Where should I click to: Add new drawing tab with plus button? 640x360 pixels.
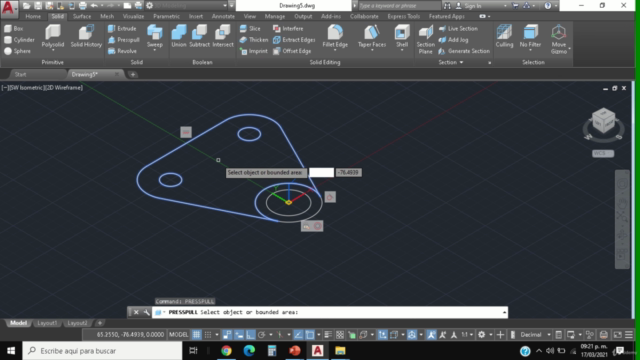[133, 74]
